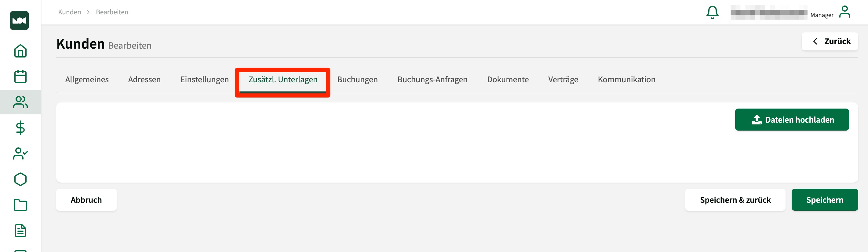868x252 pixels.
Task: Switch to the Verträge tab
Action: coord(563,80)
